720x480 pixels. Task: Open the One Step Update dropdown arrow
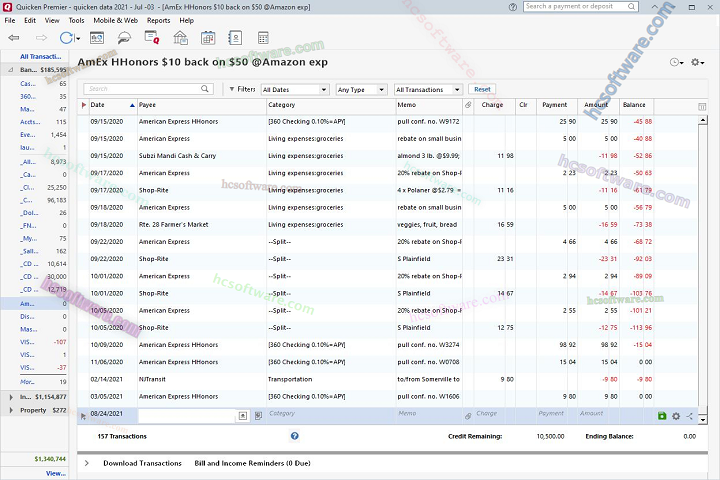pyautogui.click(x=78, y=39)
